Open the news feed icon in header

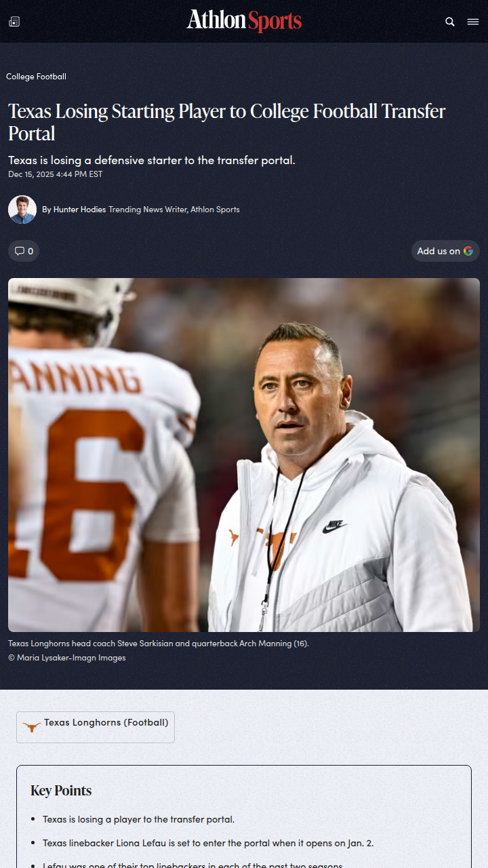14,22
